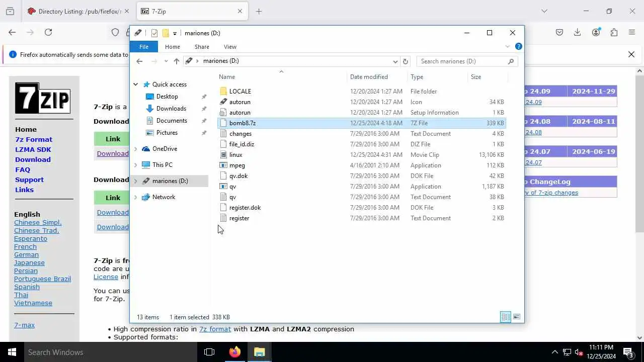
Task: Show hidden system tray icons
Action: point(555,352)
